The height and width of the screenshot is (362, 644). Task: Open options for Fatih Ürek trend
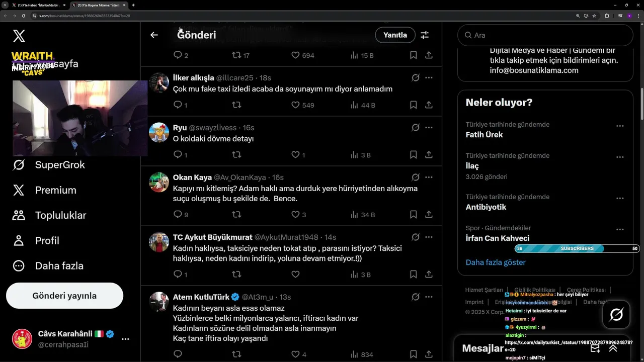(620, 126)
